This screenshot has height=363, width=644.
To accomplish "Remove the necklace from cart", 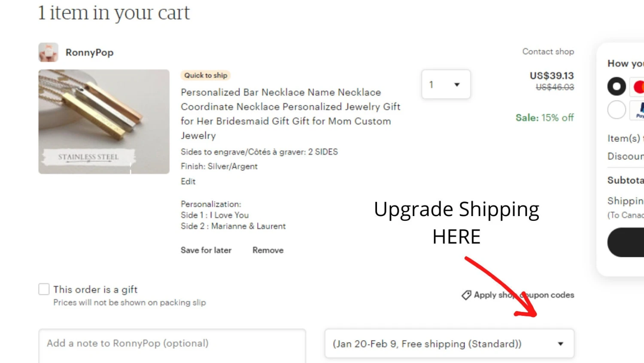I will pyautogui.click(x=268, y=250).
